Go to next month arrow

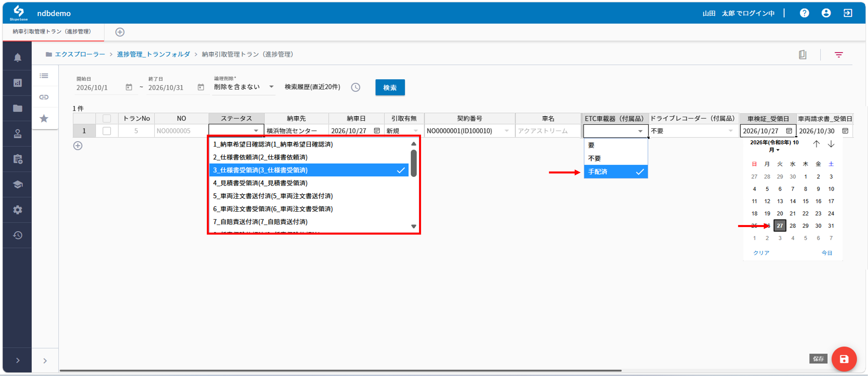click(831, 144)
